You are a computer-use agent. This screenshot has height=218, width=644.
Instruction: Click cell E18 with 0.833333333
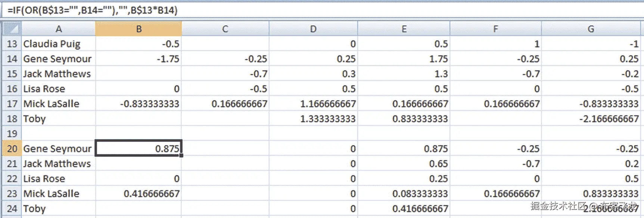click(404, 119)
